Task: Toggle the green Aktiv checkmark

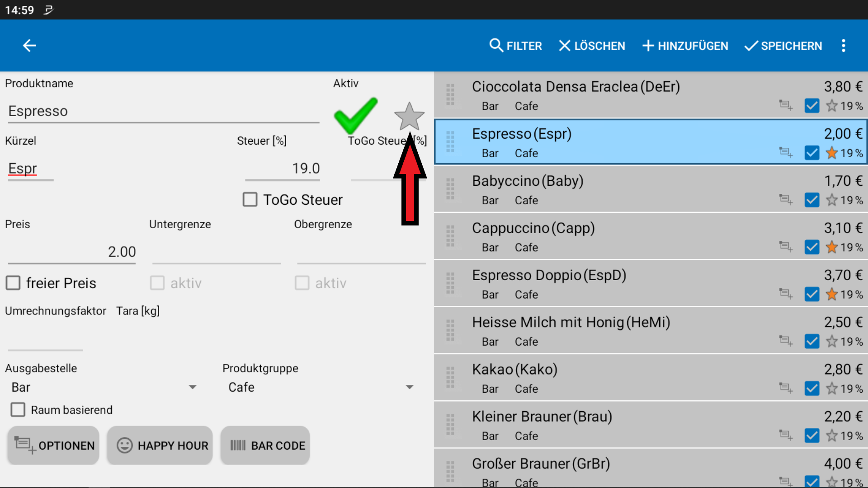Action: tap(355, 115)
